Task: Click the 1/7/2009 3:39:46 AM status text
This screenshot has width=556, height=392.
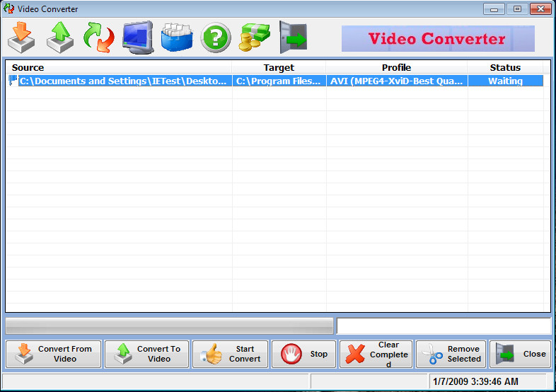Action: pyautogui.click(x=475, y=381)
